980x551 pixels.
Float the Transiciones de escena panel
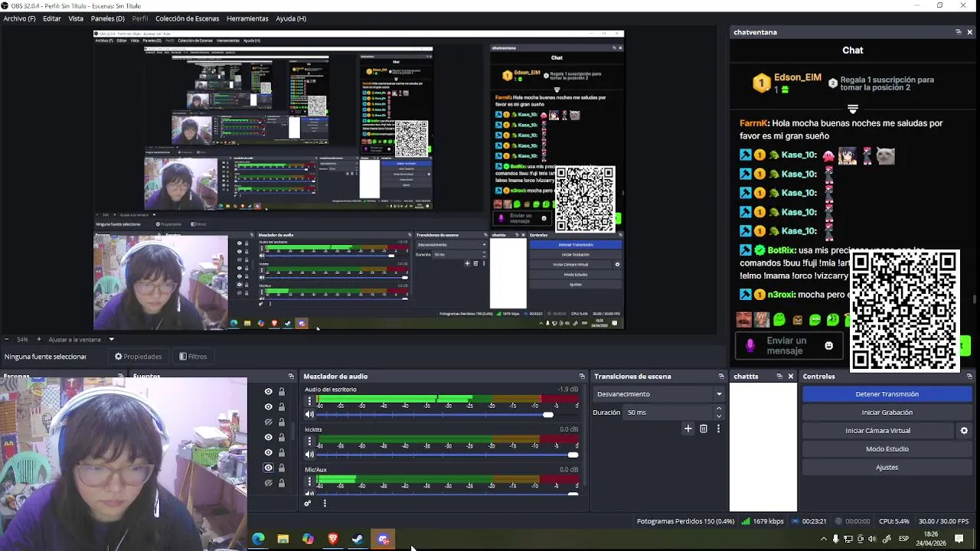[x=721, y=377]
